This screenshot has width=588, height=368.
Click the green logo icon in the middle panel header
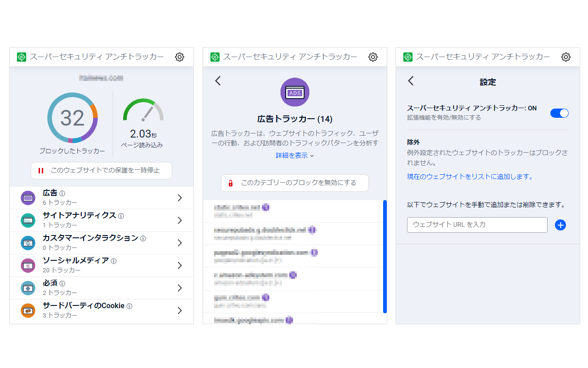(215, 57)
